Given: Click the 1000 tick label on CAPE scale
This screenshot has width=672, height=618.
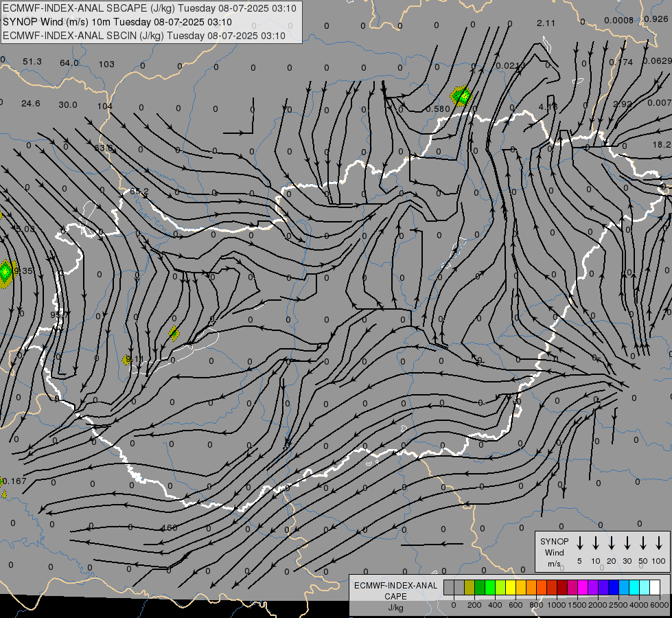Looking at the screenshot, I should [x=556, y=605].
